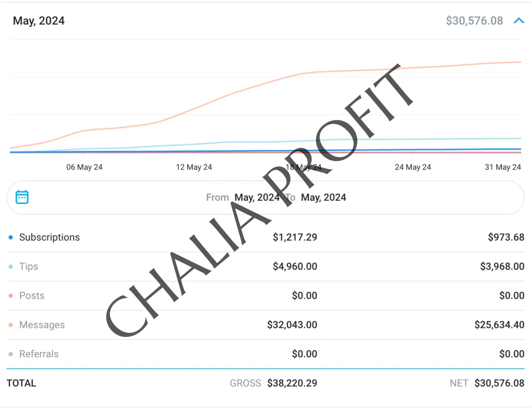Click the May, 2024 section header title

point(39,21)
